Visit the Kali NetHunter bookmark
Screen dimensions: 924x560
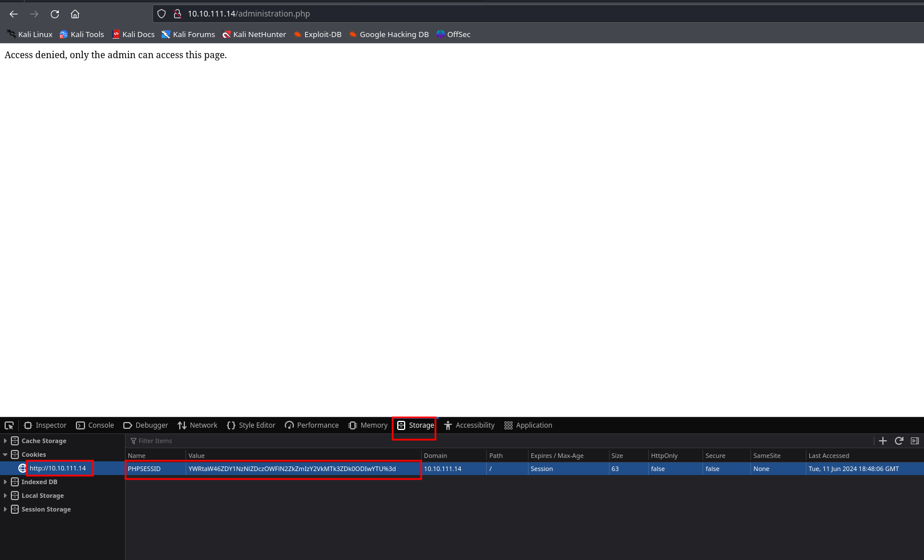coord(254,34)
